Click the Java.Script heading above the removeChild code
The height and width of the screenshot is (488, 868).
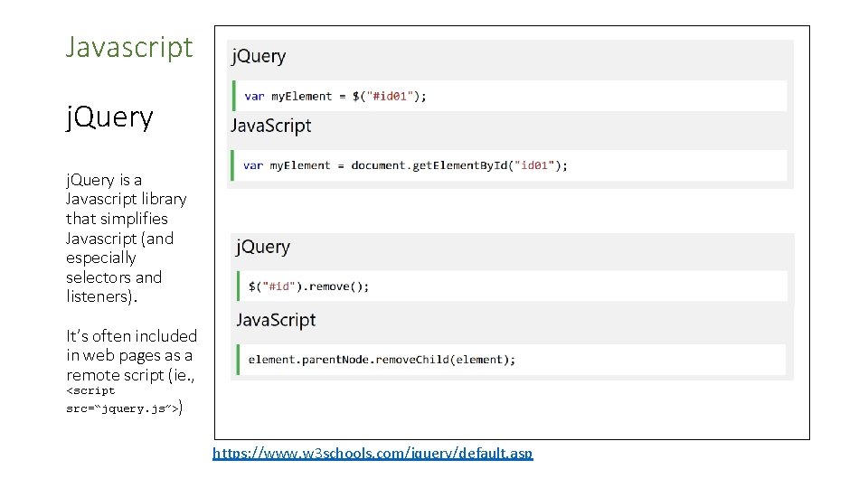click(277, 320)
